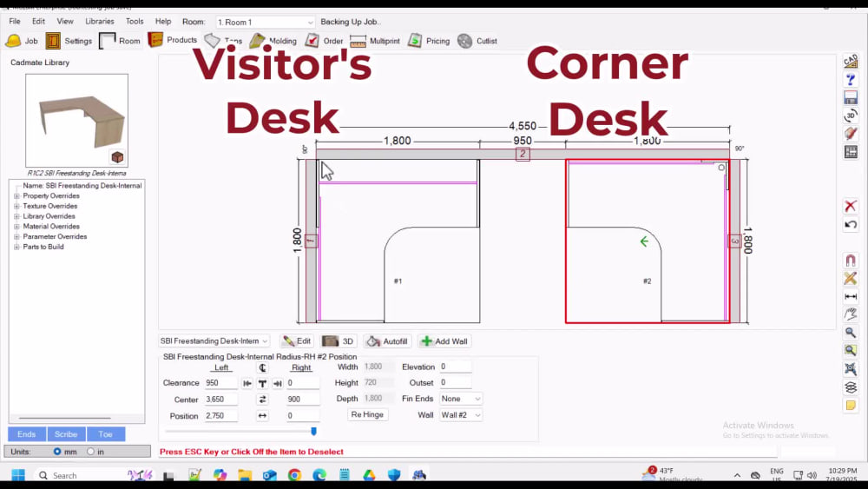Click the move to left clearance icon
This screenshot has width=868, height=489.
click(x=247, y=383)
